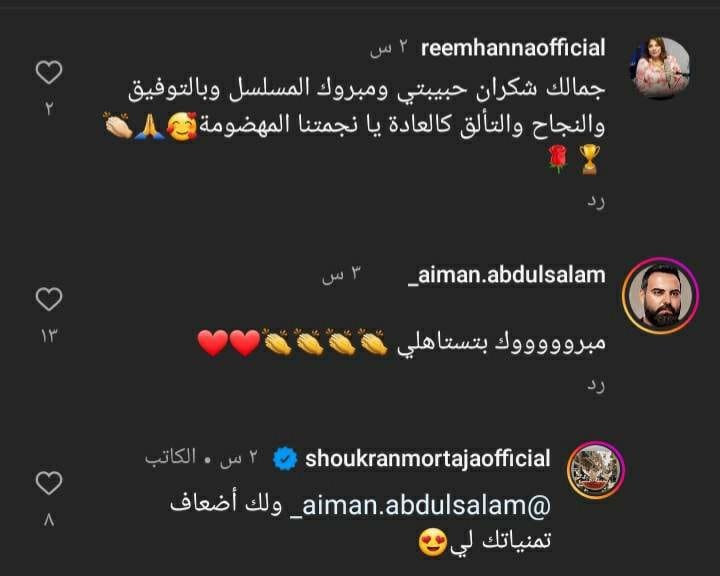
Task: Tap the @_aiman.abdulsalam mention in reply
Action: click(421, 506)
